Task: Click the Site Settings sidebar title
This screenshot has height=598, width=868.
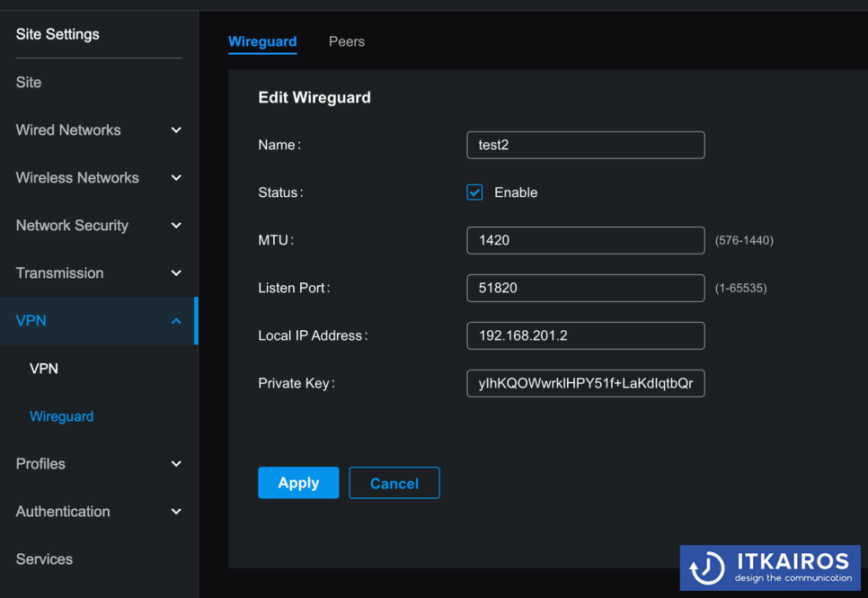Action: 58,34
